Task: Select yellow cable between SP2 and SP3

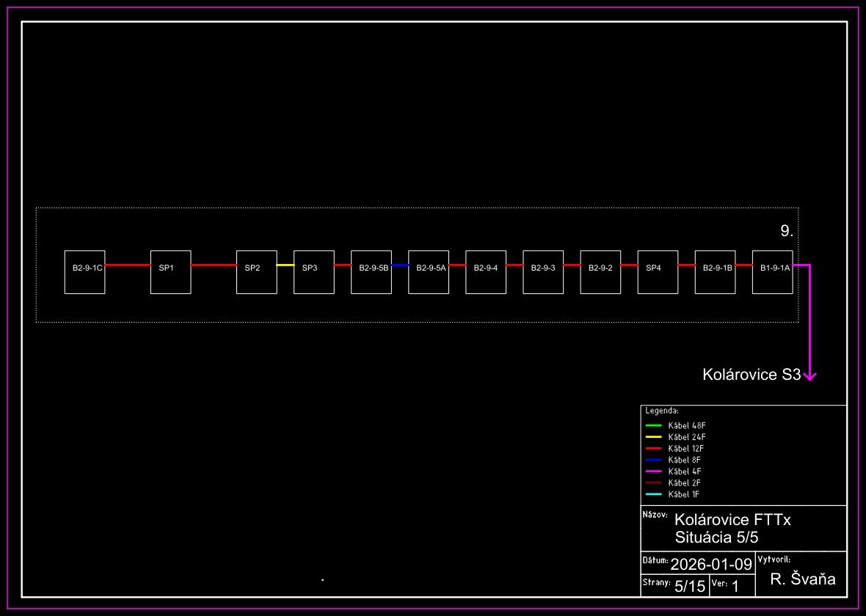Action: click(285, 265)
